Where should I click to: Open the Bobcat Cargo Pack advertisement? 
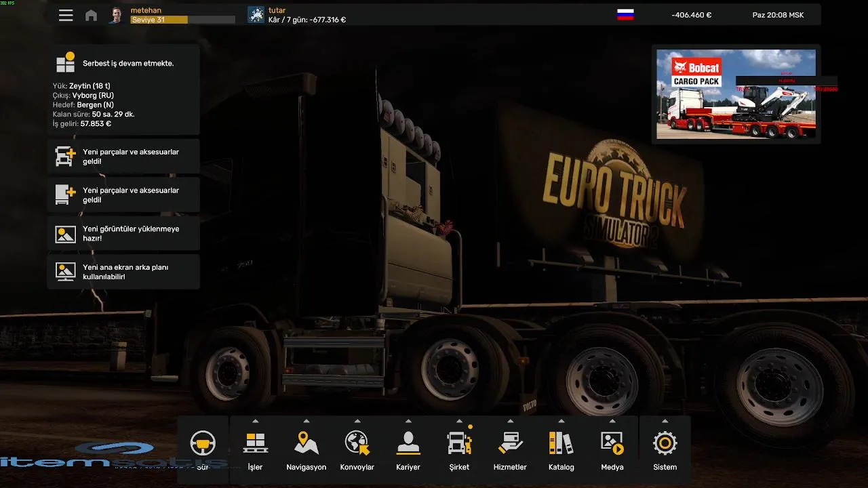click(x=736, y=94)
